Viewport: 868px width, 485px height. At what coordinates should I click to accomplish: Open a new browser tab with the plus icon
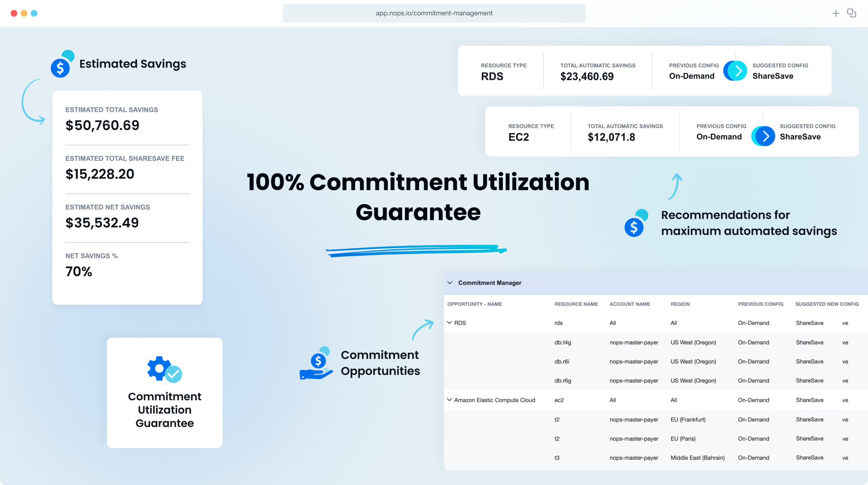click(x=835, y=13)
